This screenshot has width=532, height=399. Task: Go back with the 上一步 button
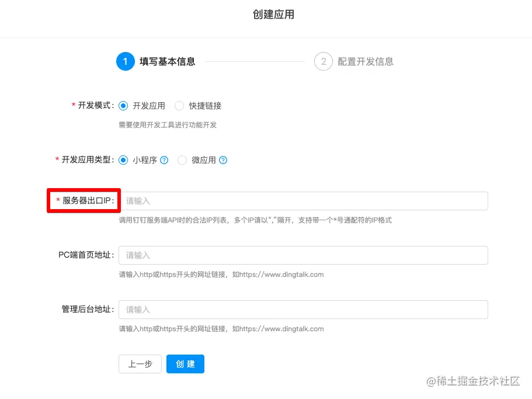tap(140, 364)
